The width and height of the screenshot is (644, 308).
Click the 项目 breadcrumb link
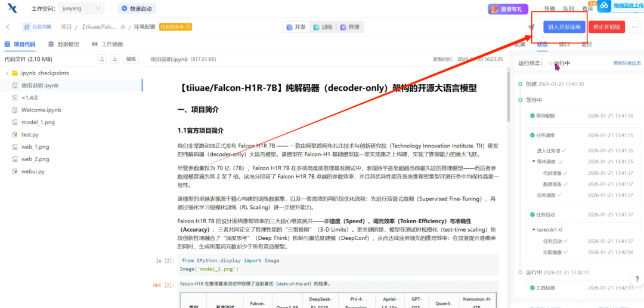tap(66, 27)
